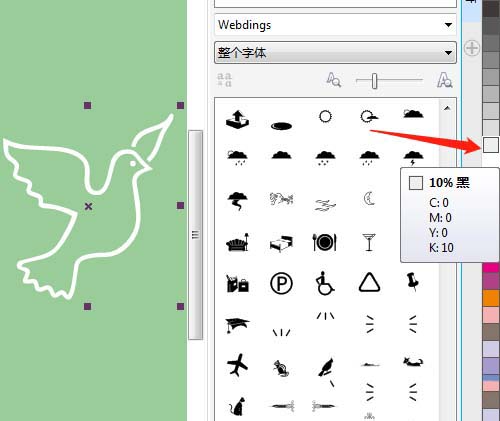The width and height of the screenshot is (500, 421).
Task: Pick the 10% black color swatch
Action: click(491, 145)
